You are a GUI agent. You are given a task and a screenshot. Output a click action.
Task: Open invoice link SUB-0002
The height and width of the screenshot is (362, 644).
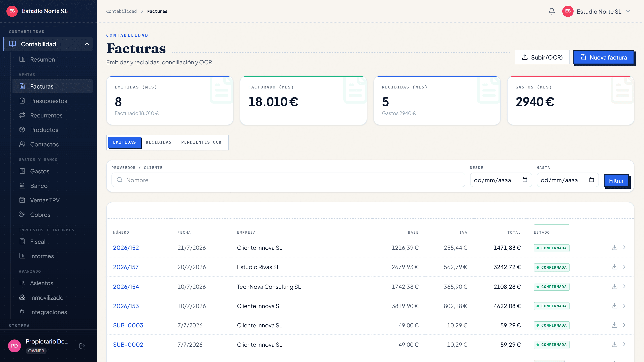coord(128,345)
